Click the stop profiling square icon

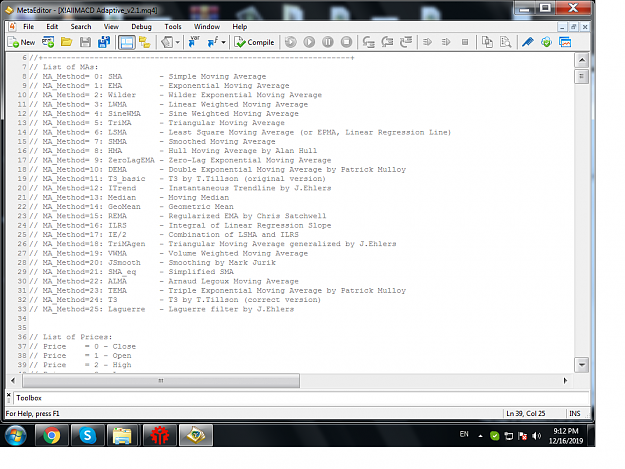click(465, 42)
